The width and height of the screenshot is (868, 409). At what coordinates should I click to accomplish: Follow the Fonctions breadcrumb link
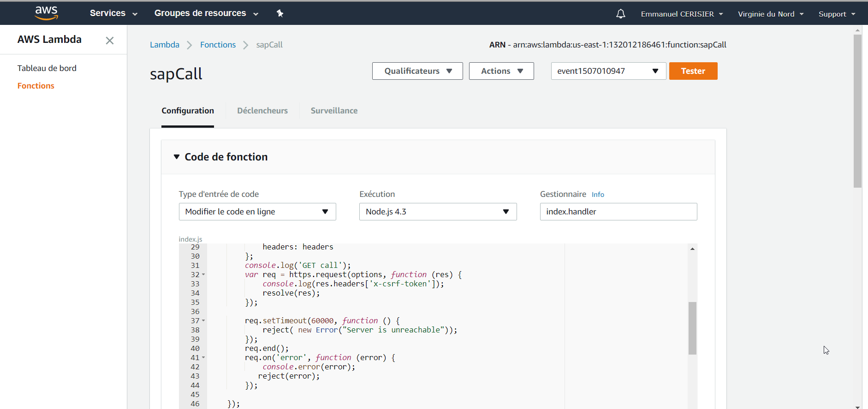tap(218, 45)
